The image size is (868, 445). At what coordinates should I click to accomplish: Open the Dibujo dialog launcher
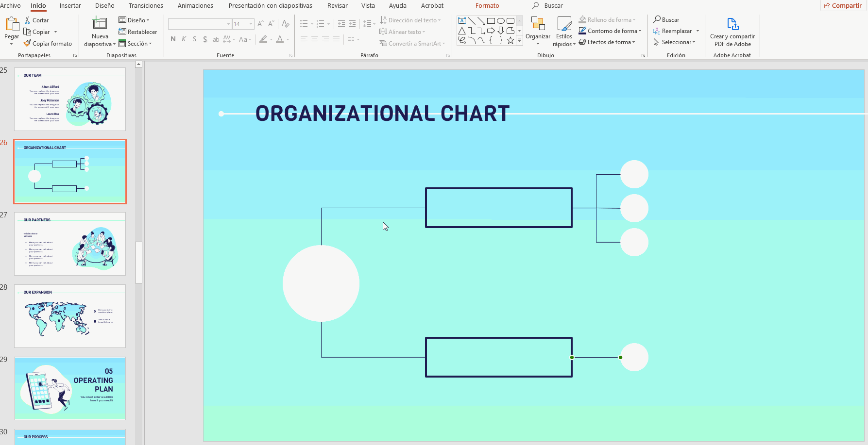pos(643,56)
